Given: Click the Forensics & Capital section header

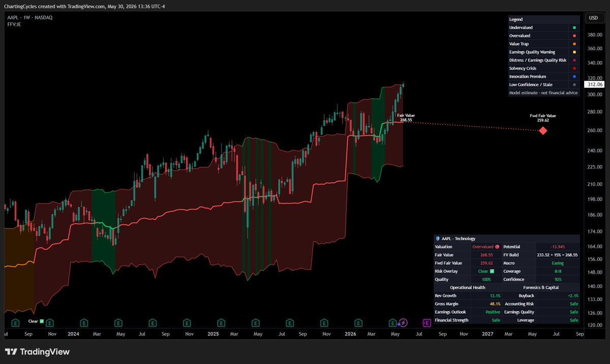Looking at the screenshot, I should [x=540, y=287].
